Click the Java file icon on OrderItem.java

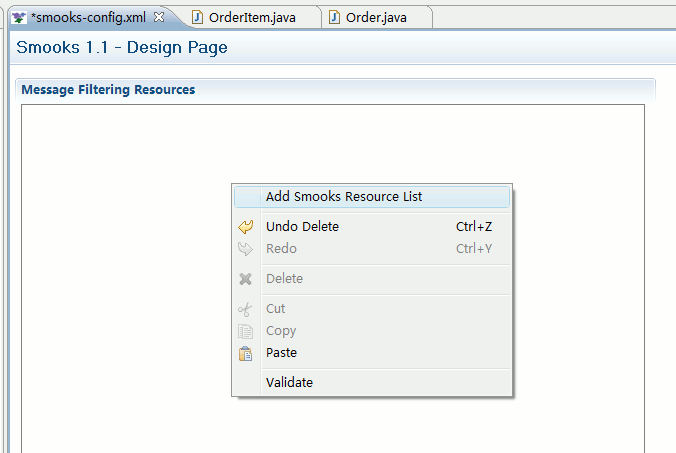pos(197,17)
